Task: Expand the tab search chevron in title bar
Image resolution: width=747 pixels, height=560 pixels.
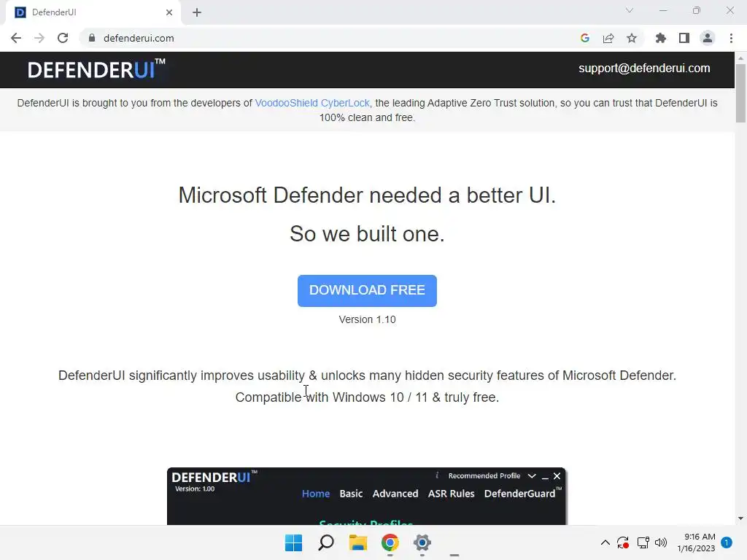Action: click(x=630, y=10)
